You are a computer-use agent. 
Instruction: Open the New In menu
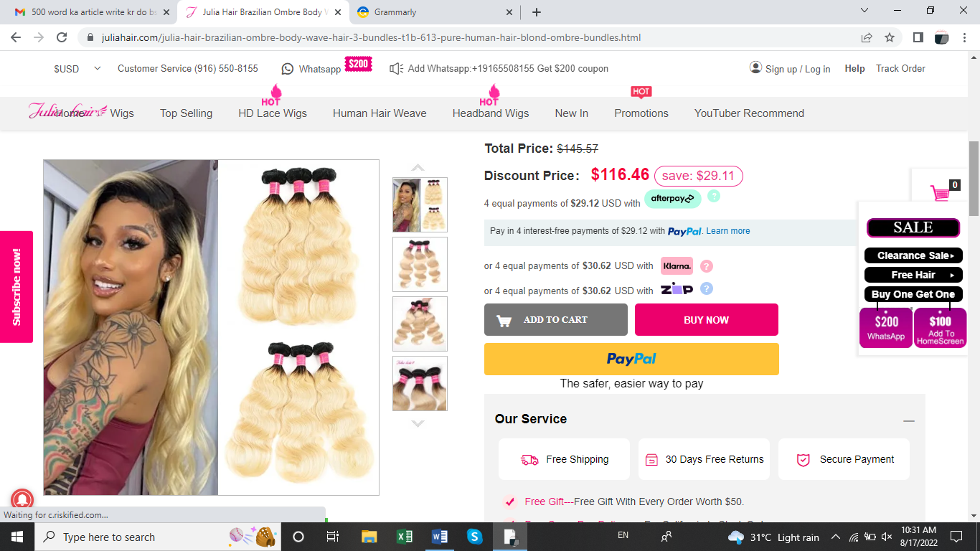coord(571,113)
